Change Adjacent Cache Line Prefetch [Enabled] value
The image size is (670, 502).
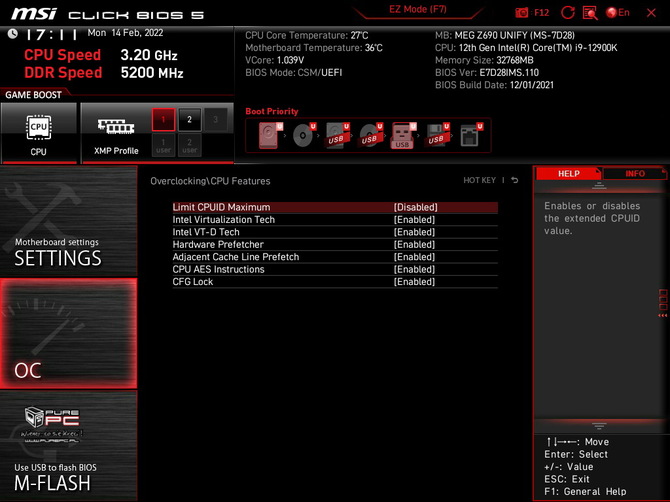[414, 257]
